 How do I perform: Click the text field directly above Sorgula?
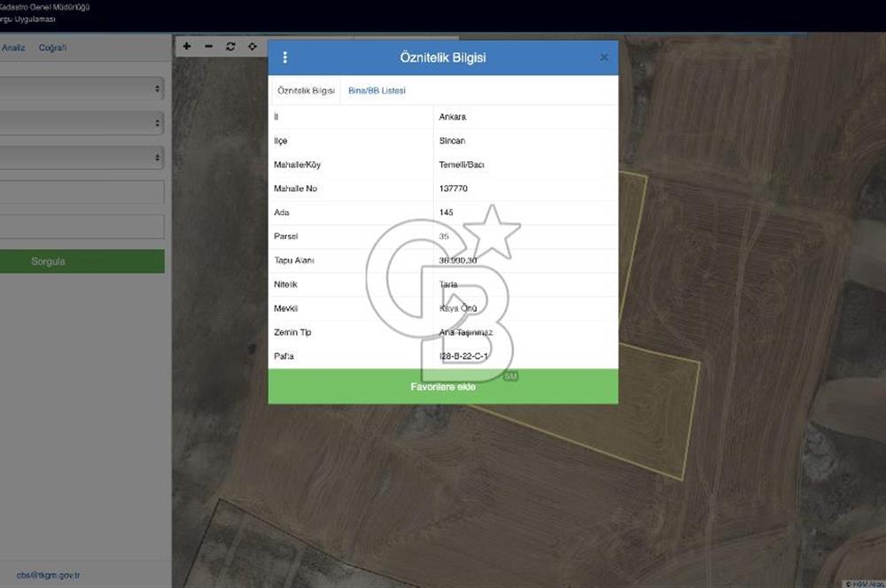pyautogui.click(x=82, y=227)
